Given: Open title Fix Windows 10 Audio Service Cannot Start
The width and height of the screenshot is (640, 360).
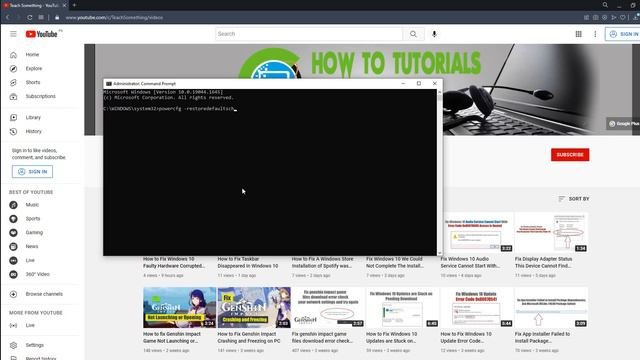Looking at the screenshot, I should 470,262.
